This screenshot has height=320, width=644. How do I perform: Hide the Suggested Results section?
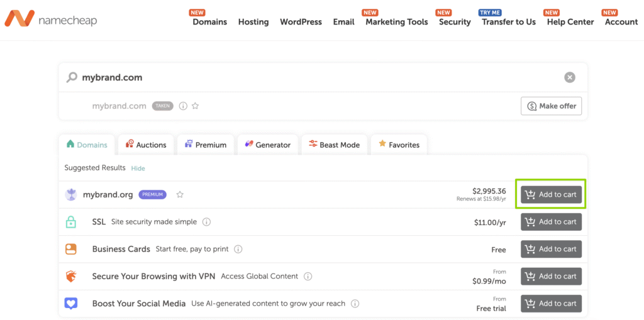point(138,168)
